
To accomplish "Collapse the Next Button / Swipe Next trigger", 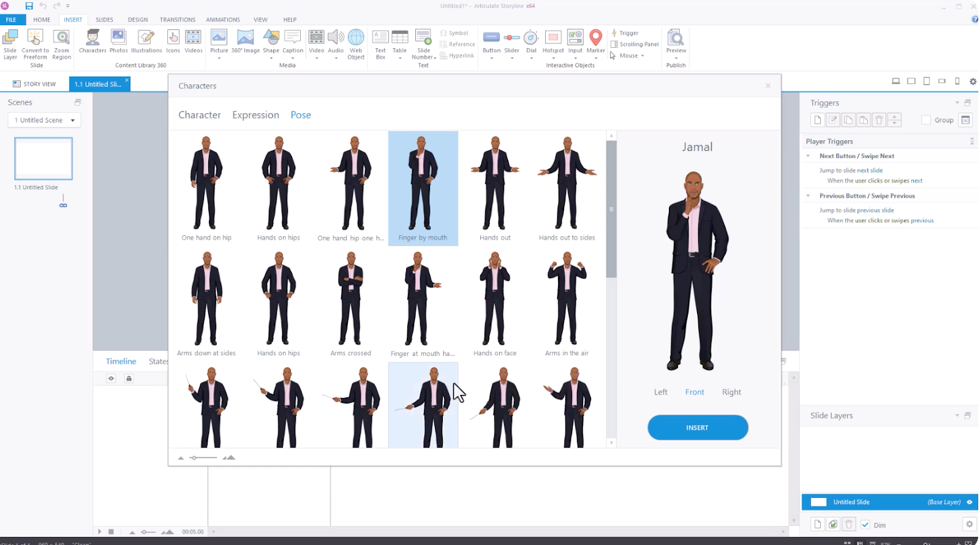I will pos(809,156).
